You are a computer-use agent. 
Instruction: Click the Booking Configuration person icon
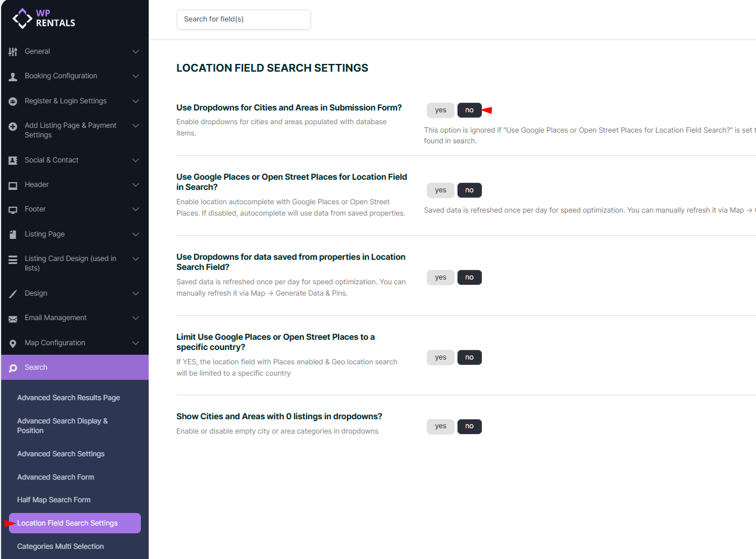[x=13, y=76]
